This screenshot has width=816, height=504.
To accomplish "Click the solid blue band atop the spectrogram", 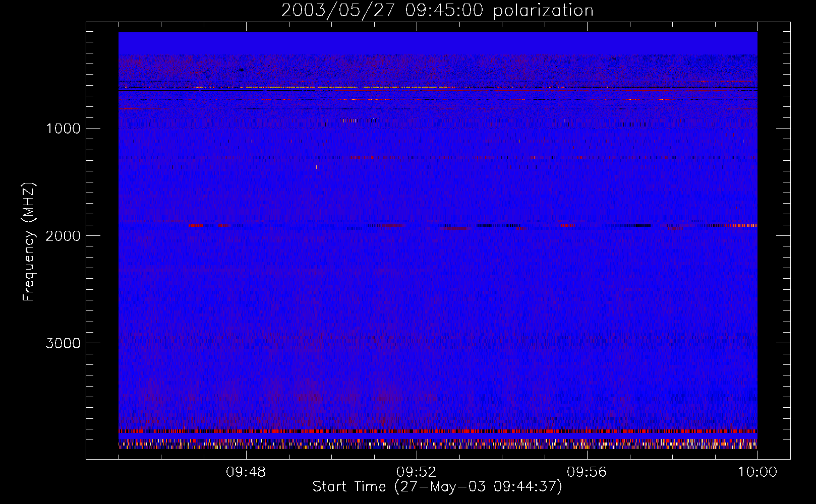I will [x=438, y=43].
